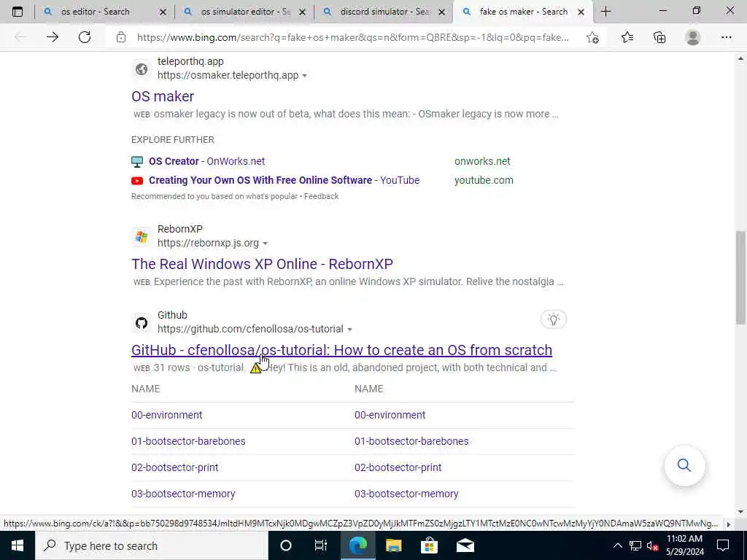Screen dimensions: 747x560
Task: Open left column '00-environment' link
Action: (167, 415)
